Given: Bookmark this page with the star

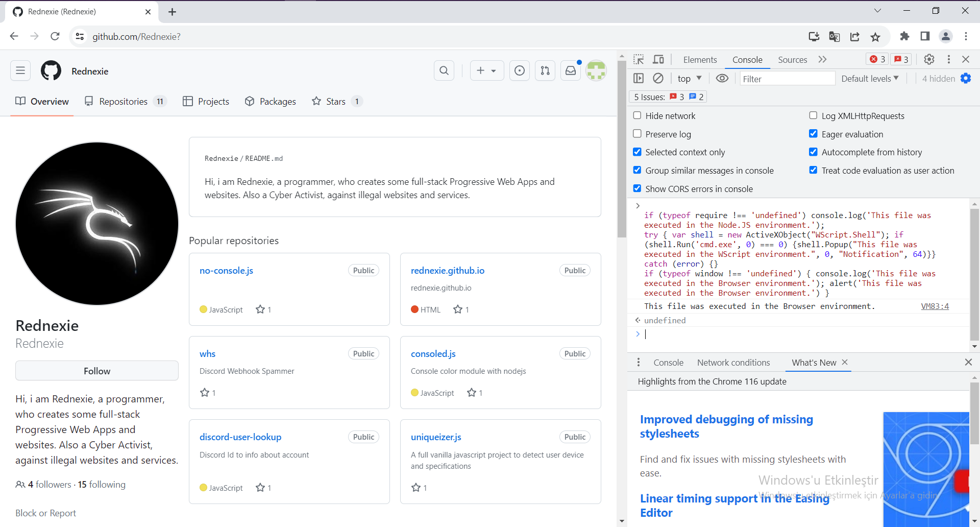Looking at the screenshot, I should point(875,36).
